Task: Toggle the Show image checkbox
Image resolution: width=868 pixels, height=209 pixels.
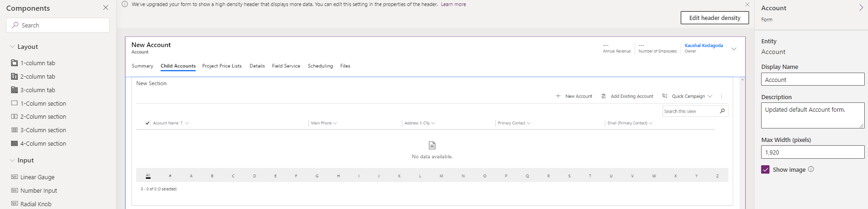Action: click(765, 169)
